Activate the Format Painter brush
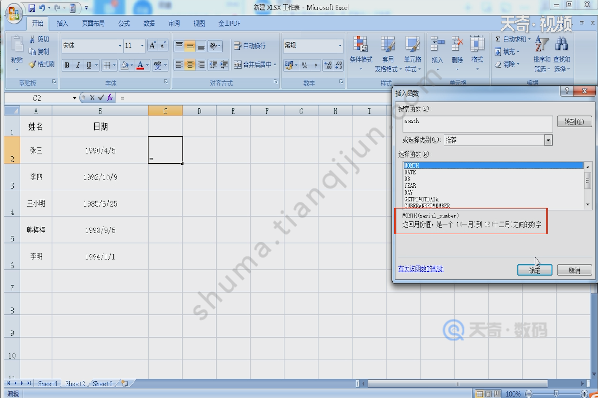The width and height of the screenshot is (598, 398). pyautogui.click(x=42, y=64)
